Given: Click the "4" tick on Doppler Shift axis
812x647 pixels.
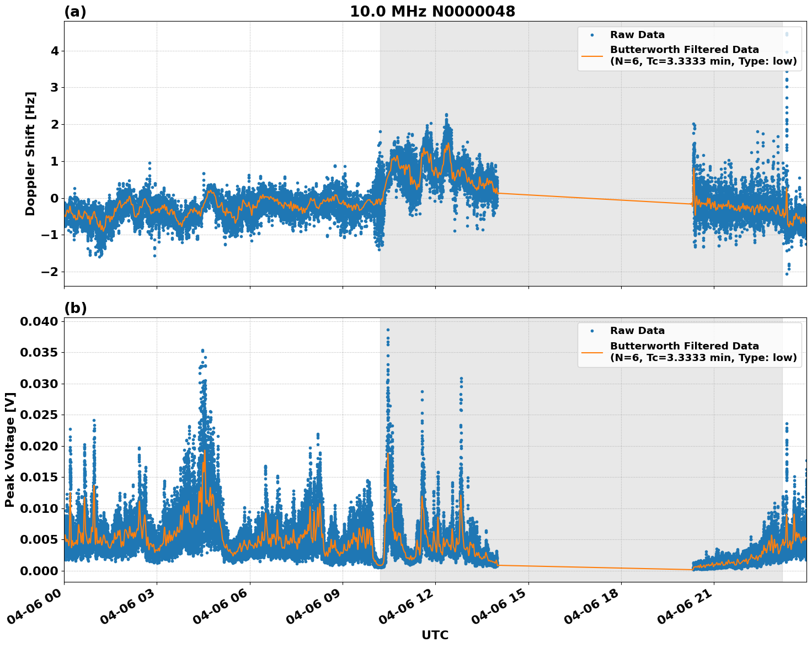Looking at the screenshot, I should [55, 51].
